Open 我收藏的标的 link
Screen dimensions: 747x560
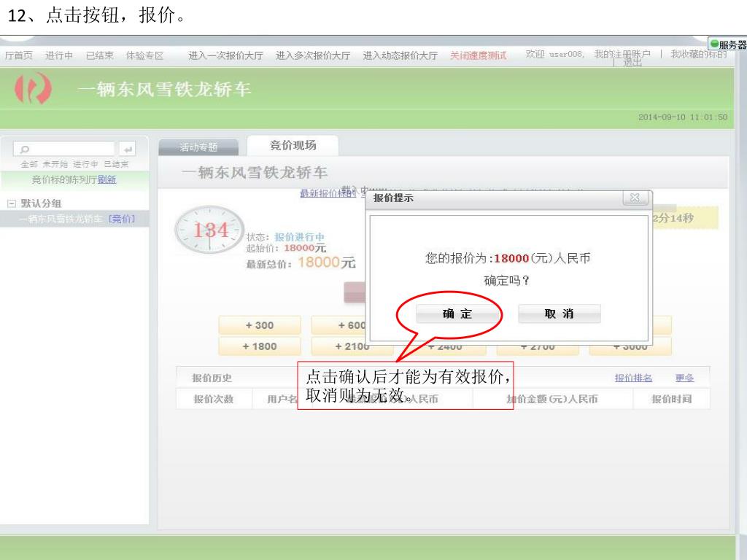point(699,54)
